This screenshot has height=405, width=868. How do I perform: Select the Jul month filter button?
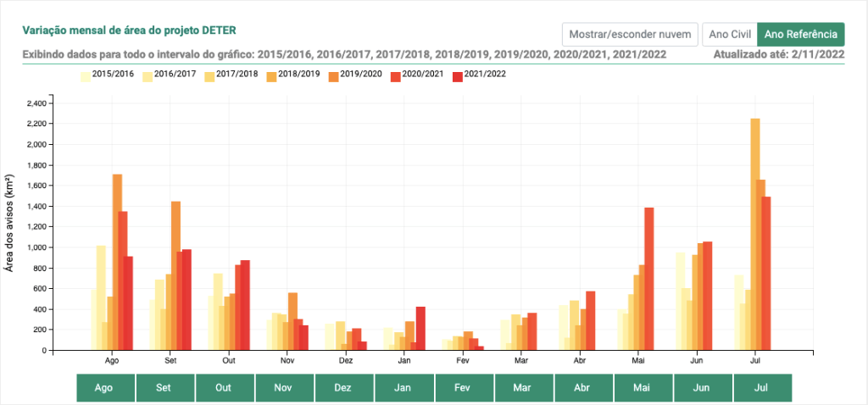[x=763, y=387]
